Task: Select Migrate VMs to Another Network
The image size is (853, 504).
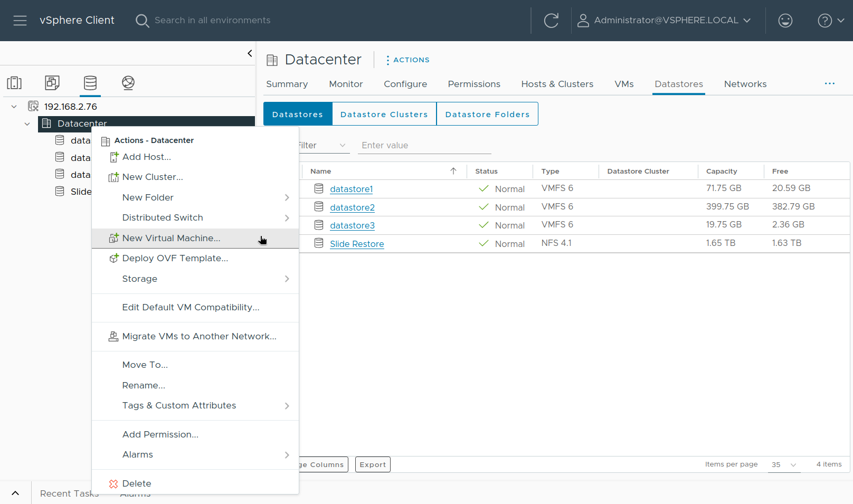Action: pos(195,336)
